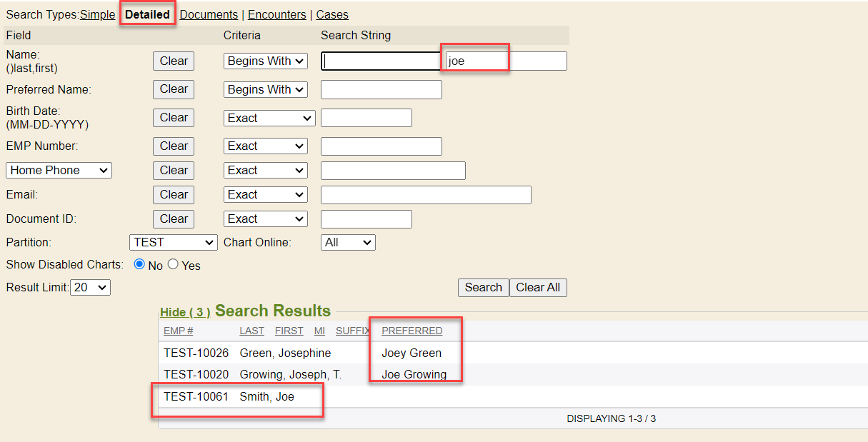Expand the Chart Online 'All' dropdown
868x442 pixels.
click(348, 243)
